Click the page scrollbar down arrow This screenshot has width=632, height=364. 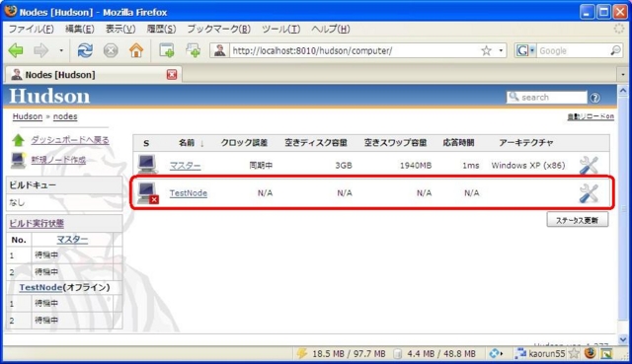623,339
